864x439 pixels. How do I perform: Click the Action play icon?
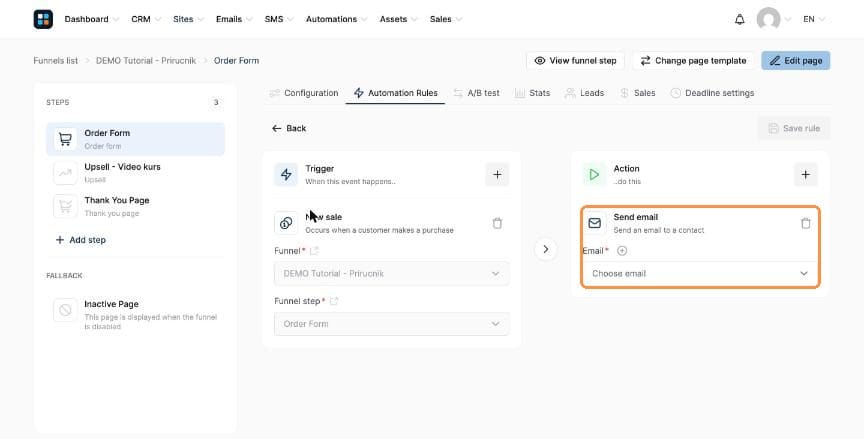coord(594,175)
